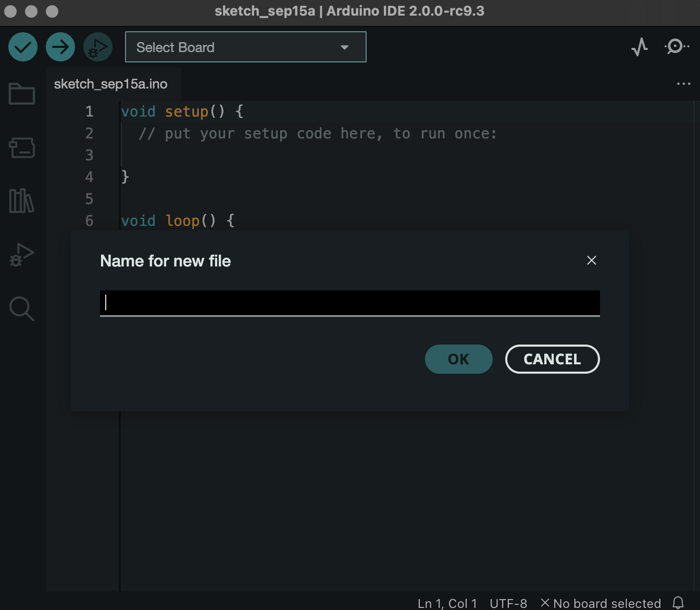The image size is (700, 610).
Task: Click the closing brace on line 4
Action: 125,177
